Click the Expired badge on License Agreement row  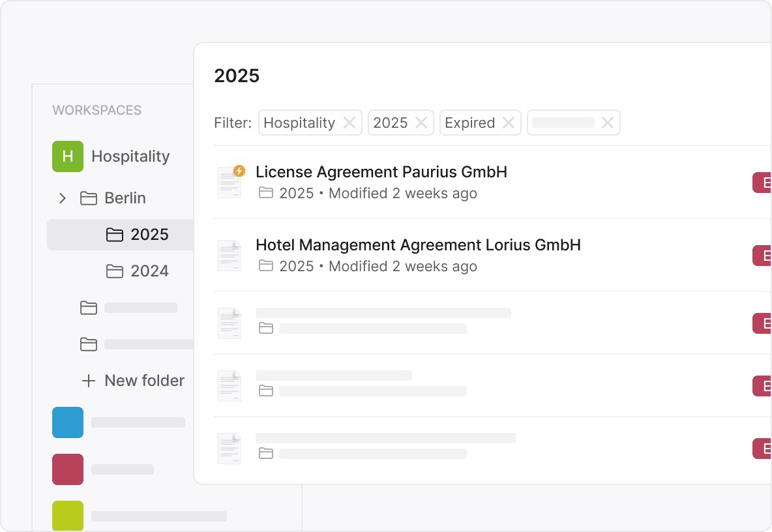[x=762, y=183]
